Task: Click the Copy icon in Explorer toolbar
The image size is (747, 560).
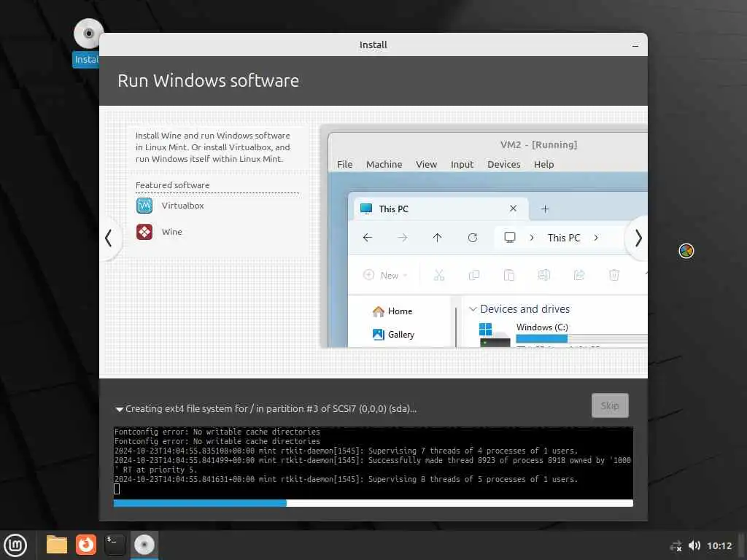Action: 474,275
